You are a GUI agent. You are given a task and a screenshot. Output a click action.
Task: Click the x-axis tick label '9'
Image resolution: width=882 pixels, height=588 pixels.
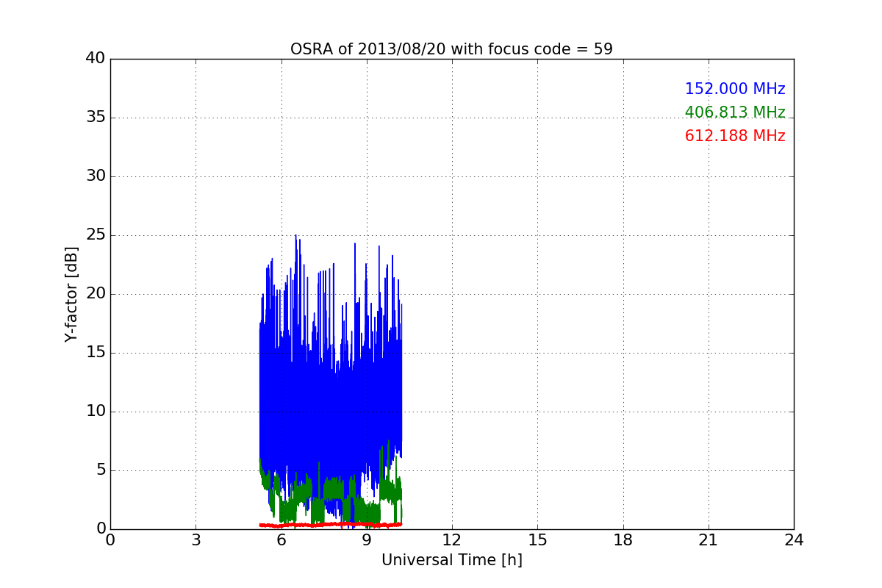click(367, 539)
